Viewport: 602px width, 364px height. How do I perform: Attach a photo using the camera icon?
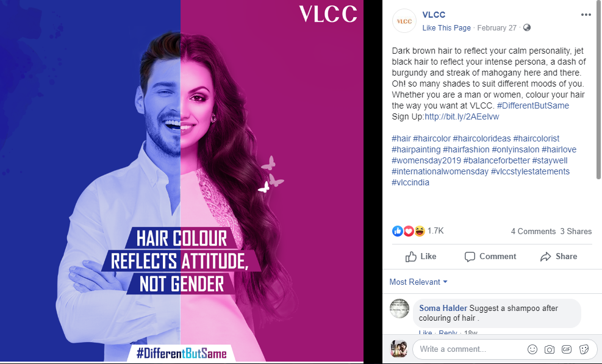[x=550, y=349]
